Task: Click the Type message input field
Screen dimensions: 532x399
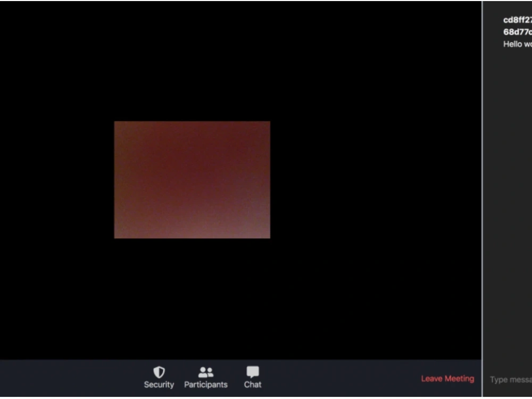Action: point(511,380)
